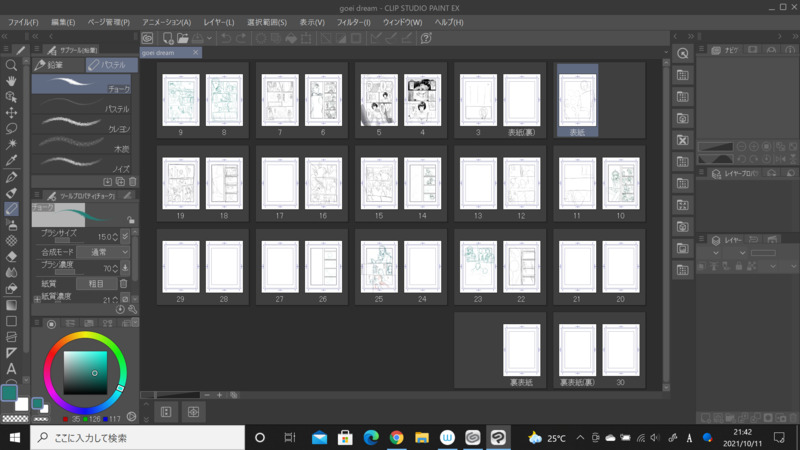This screenshot has height=450, width=800.
Task: Select the Lasso selection tool
Action: click(x=11, y=128)
